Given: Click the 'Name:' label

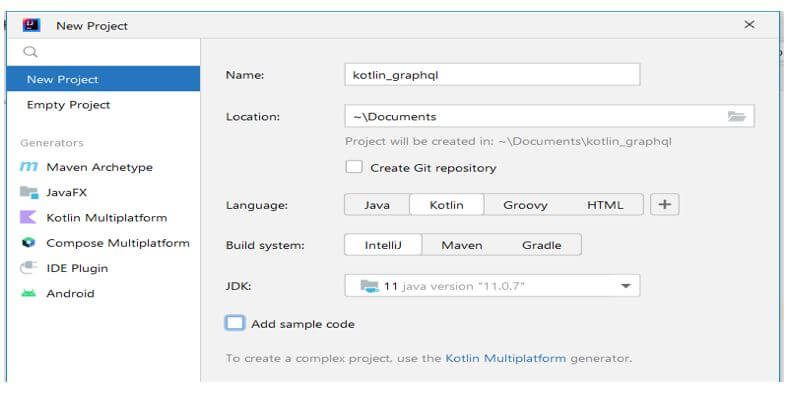Looking at the screenshot, I should (244, 75).
